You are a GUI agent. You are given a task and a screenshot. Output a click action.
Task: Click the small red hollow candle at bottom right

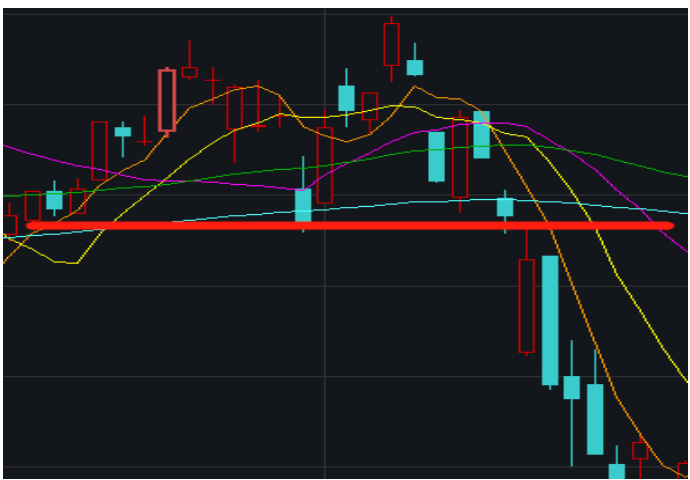(x=640, y=451)
